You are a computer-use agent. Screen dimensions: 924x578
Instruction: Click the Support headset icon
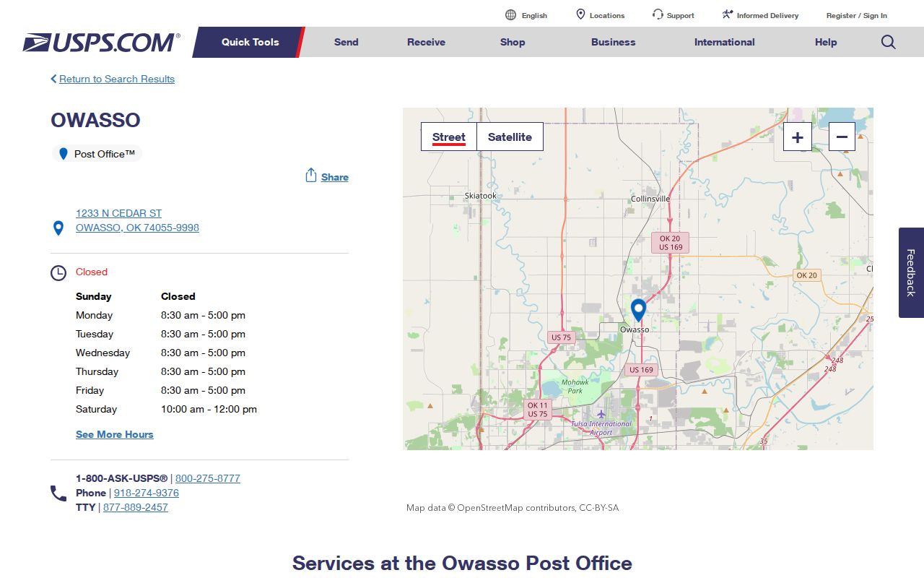658,14
